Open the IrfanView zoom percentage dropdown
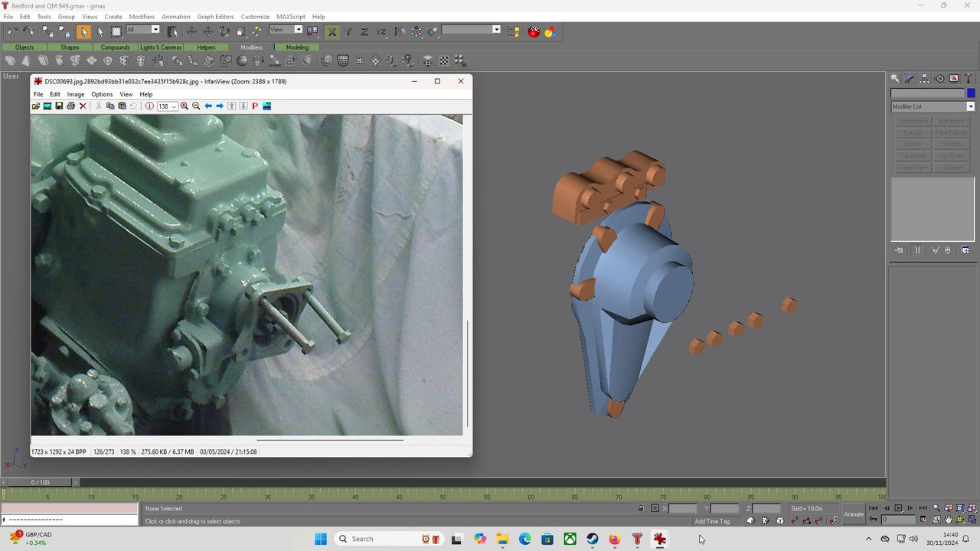The height and width of the screenshot is (551, 980). (168, 106)
